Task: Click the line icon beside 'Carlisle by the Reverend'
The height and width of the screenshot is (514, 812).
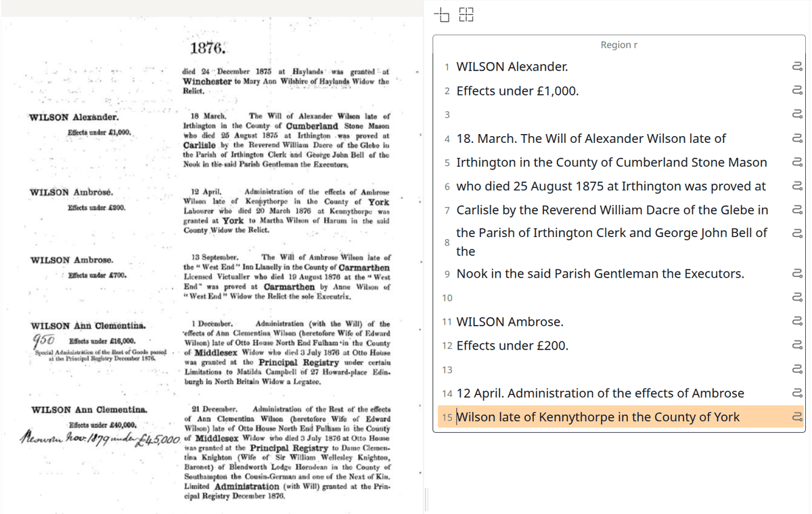Action: coord(797,210)
